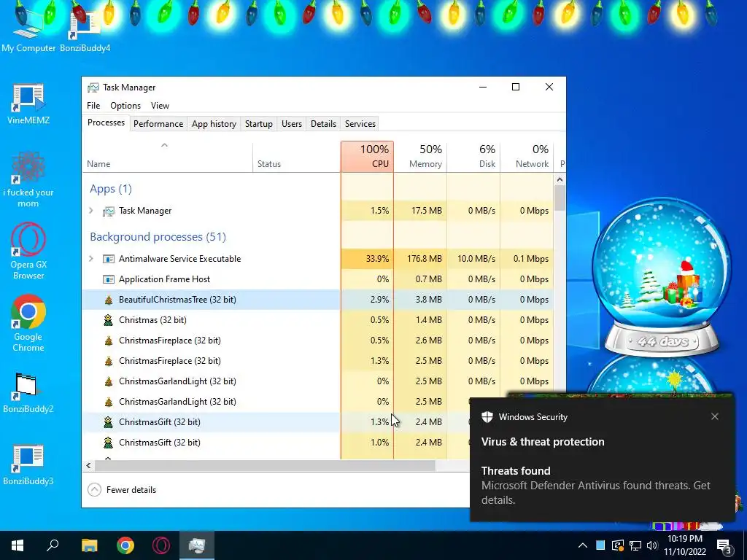The width and height of the screenshot is (747, 560).
Task: Show hidden system tray icons
Action: click(x=583, y=545)
